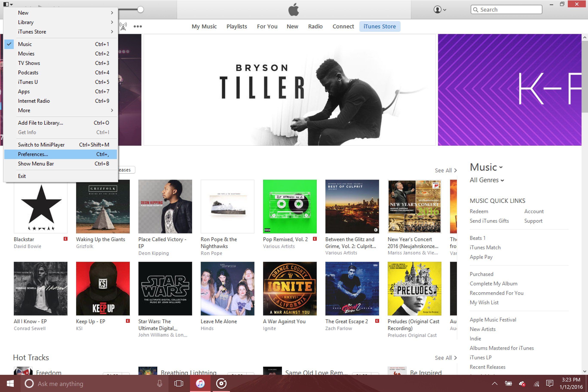Click the iTunes window menu icon
The width and height of the screenshot is (588, 392).
click(x=8, y=4)
